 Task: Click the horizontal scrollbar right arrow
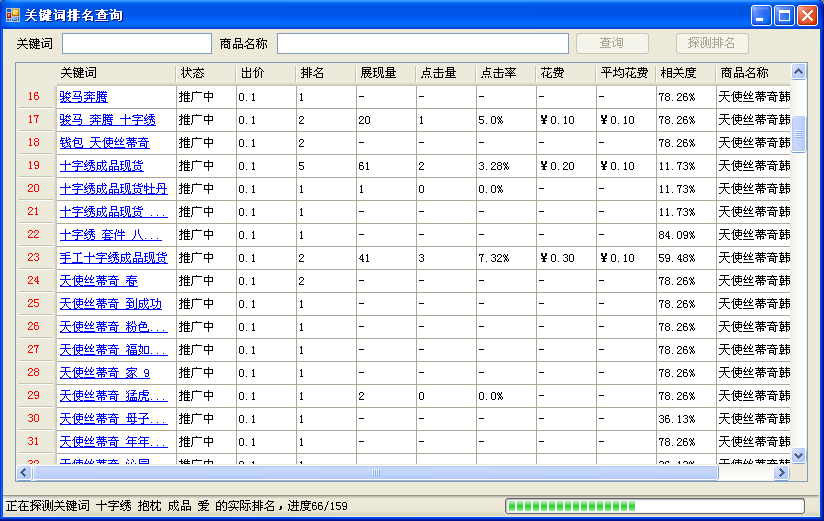pos(781,473)
